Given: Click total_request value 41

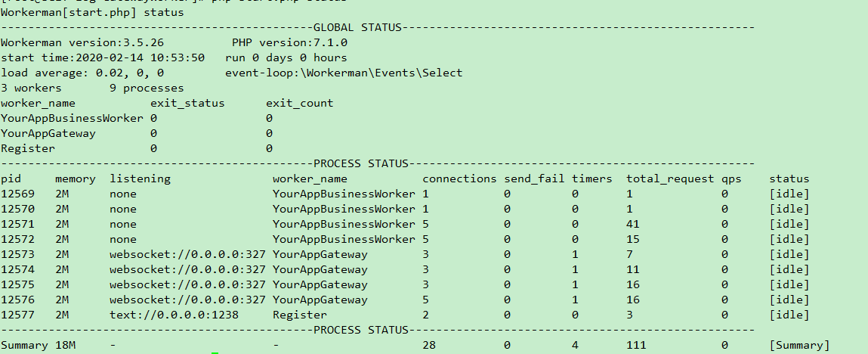Looking at the screenshot, I should point(633,225).
